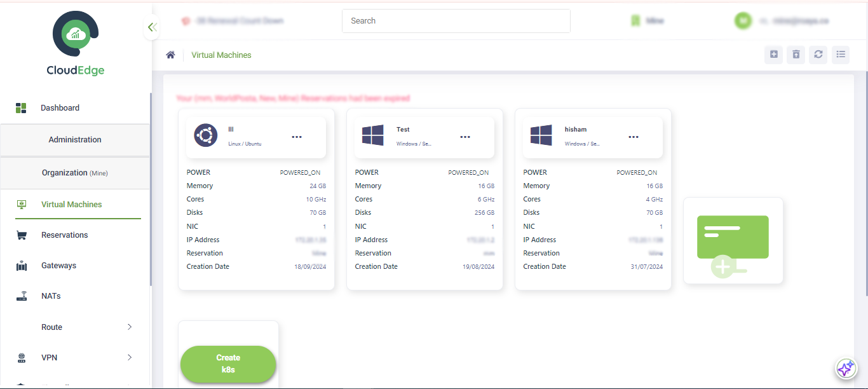Click the Dashboard sidebar icon
The height and width of the screenshot is (389, 868).
(21, 108)
